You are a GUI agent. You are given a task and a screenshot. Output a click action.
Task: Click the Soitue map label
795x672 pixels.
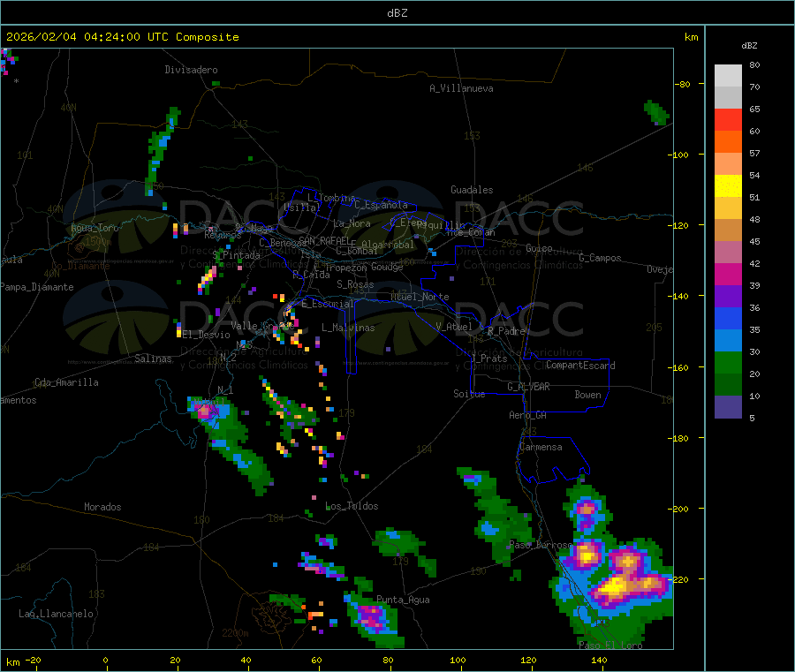click(x=469, y=394)
